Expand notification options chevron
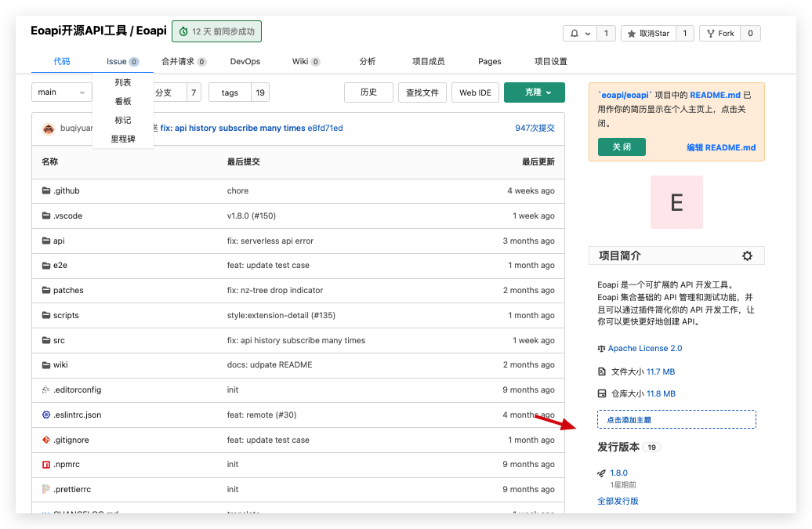The width and height of the screenshot is (812, 529). pyautogui.click(x=588, y=34)
